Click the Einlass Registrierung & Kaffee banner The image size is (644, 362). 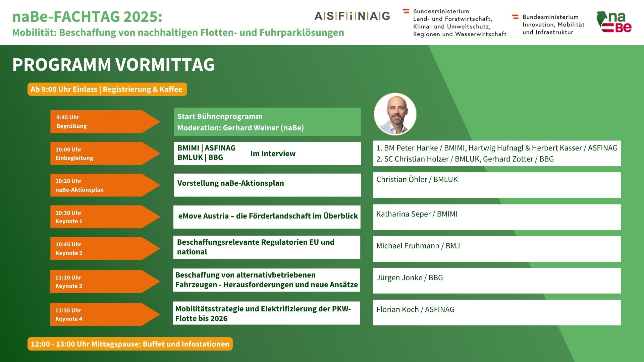(x=107, y=89)
